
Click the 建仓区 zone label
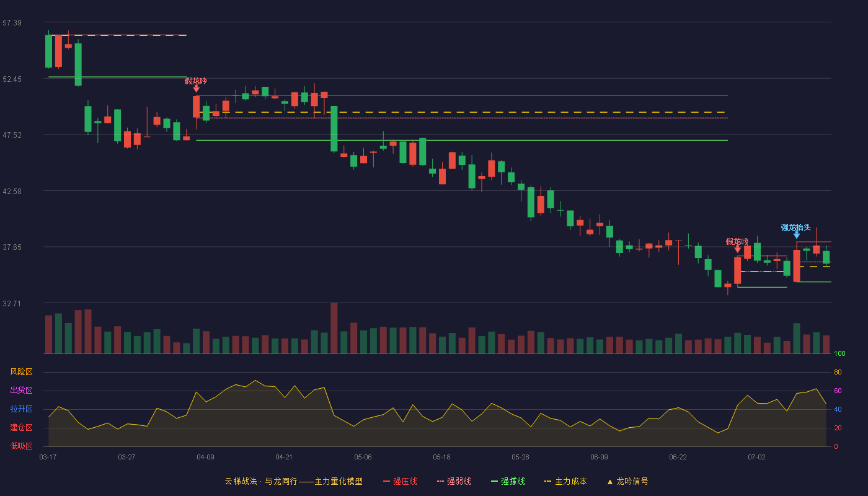point(21,428)
